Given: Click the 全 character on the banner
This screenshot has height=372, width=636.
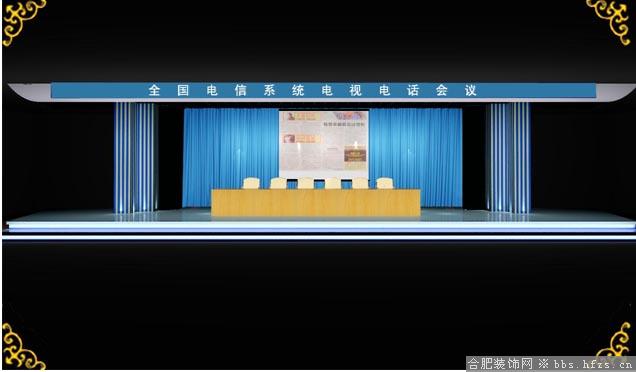Looking at the screenshot, I should pyautogui.click(x=154, y=90).
